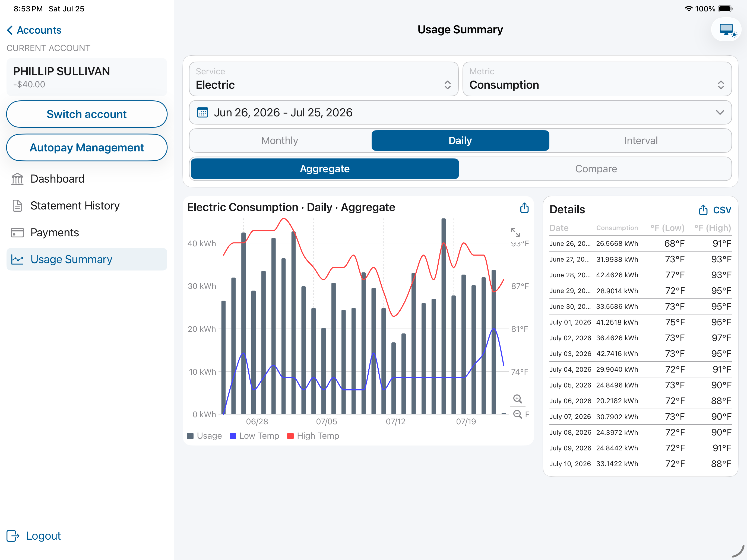Sort details by Date column header
Screen dimensions: 747x560
(x=559, y=228)
